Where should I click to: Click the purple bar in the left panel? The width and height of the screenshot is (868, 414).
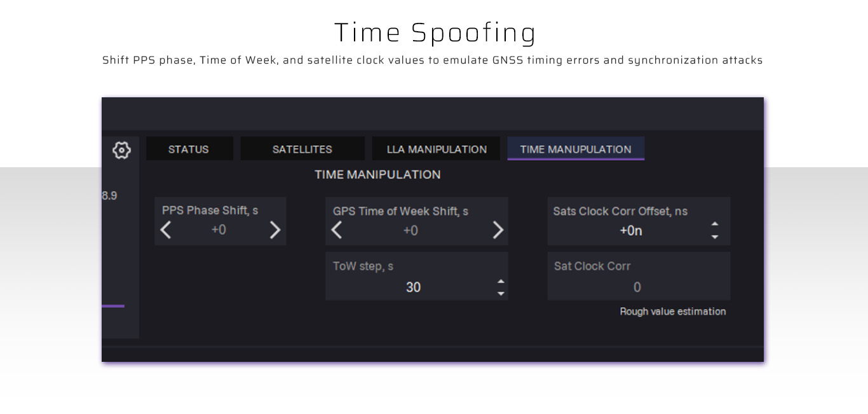(x=113, y=306)
